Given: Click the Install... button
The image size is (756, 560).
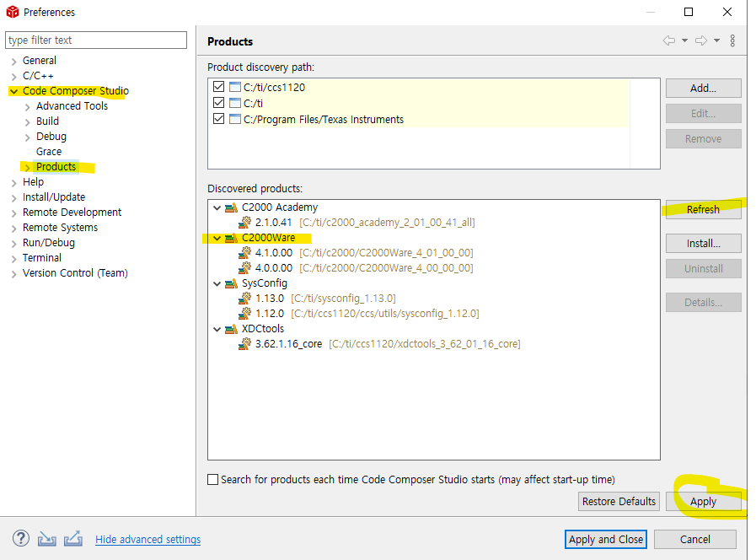Looking at the screenshot, I should [704, 244].
